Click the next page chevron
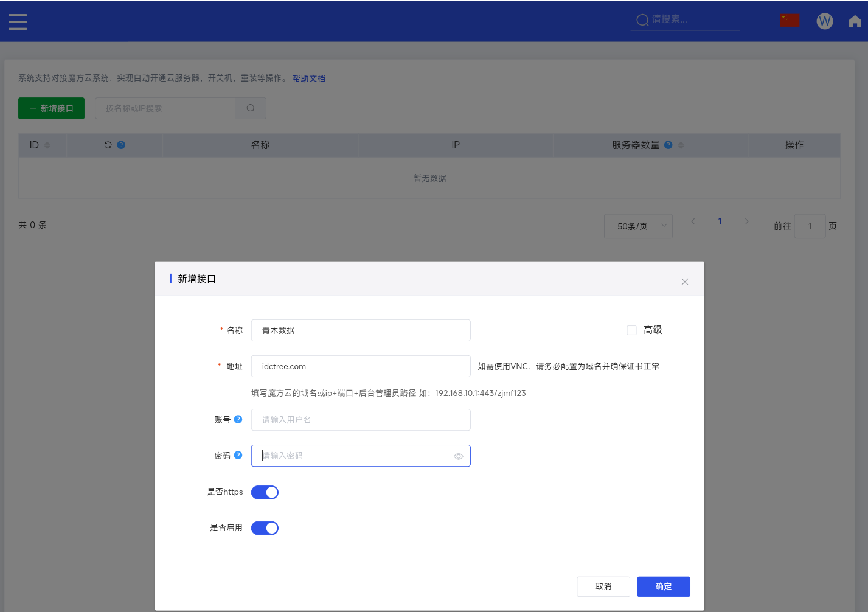This screenshot has height=612, width=868. point(747,221)
